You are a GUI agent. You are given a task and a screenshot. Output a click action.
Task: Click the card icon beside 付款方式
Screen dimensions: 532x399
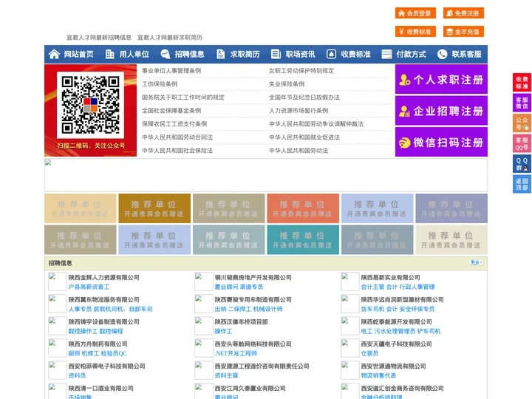[386, 54]
